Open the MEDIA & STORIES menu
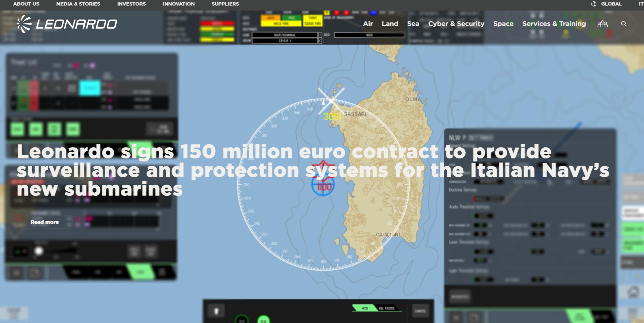 click(x=78, y=4)
